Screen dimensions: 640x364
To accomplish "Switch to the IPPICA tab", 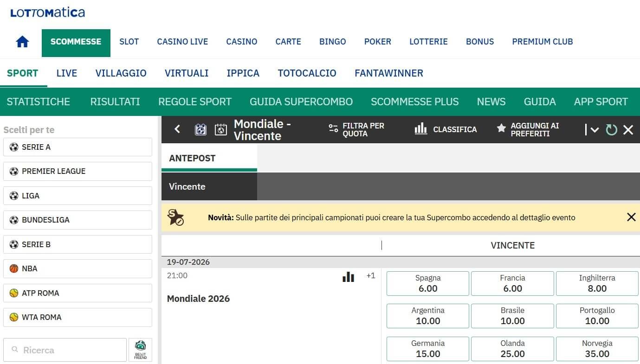I will click(243, 73).
